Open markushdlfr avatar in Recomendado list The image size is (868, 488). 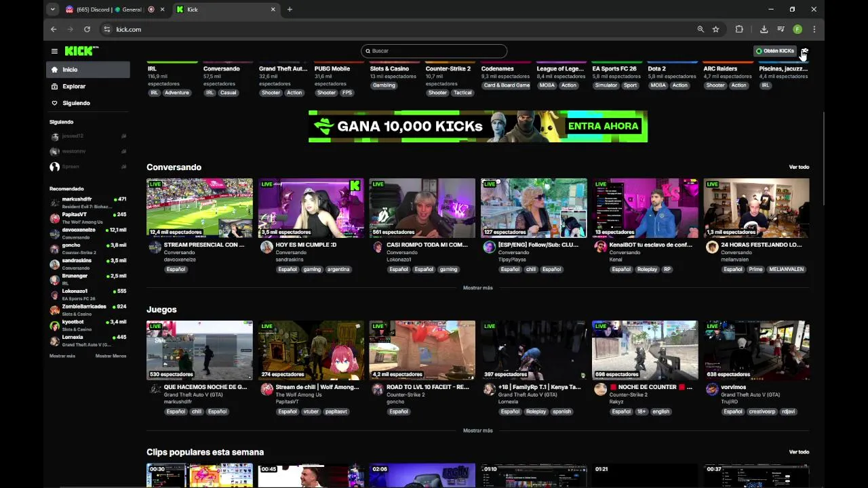click(x=54, y=203)
